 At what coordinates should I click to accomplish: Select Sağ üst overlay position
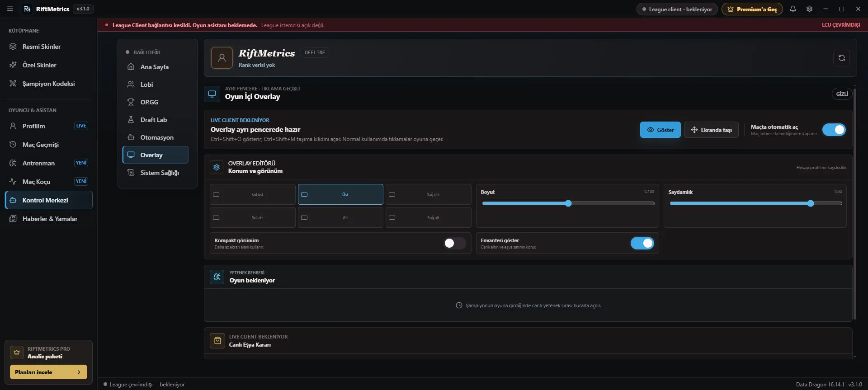tap(429, 194)
